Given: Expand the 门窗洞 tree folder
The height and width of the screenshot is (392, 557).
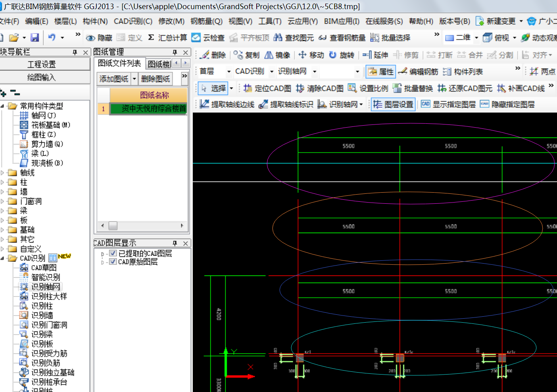Looking at the screenshot, I should (x=2, y=201).
